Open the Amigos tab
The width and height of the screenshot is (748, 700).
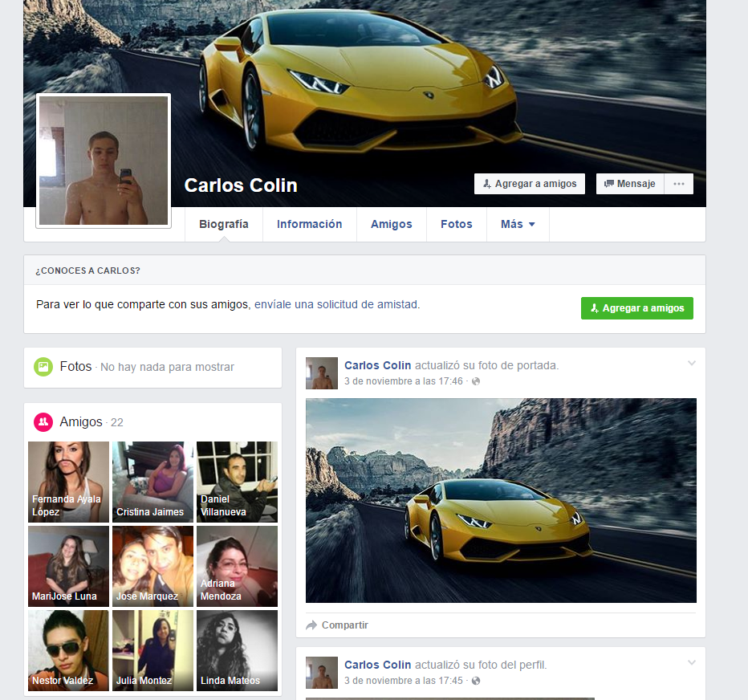click(x=391, y=225)
